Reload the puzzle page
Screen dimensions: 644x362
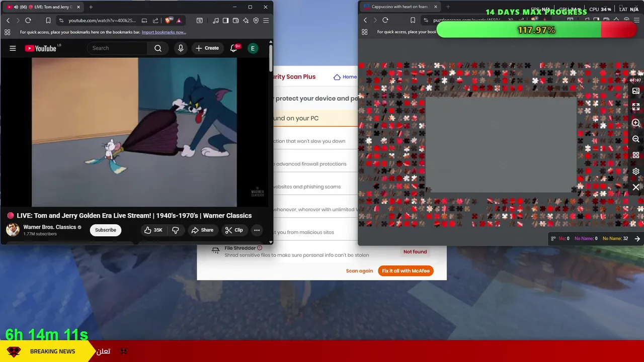385,20
